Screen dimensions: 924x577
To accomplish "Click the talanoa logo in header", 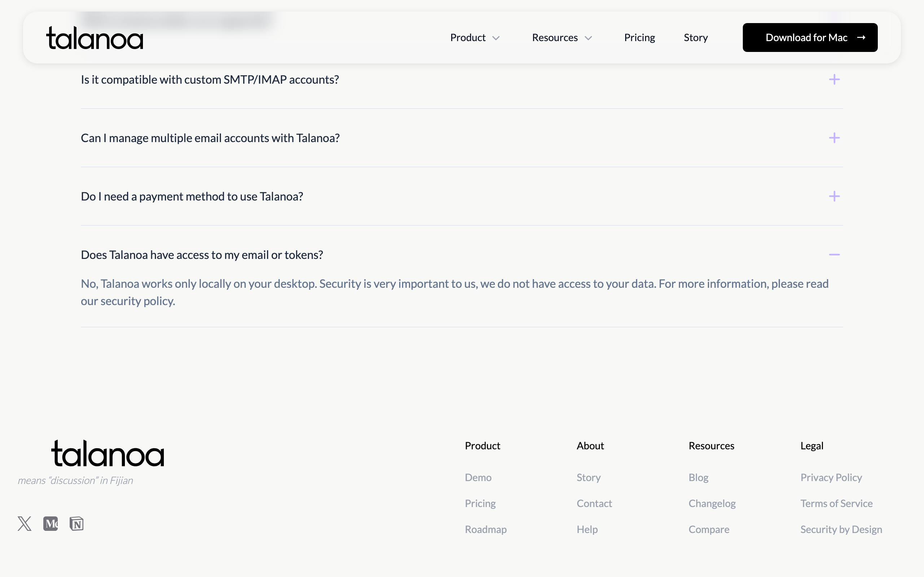I will coord(95,38).
